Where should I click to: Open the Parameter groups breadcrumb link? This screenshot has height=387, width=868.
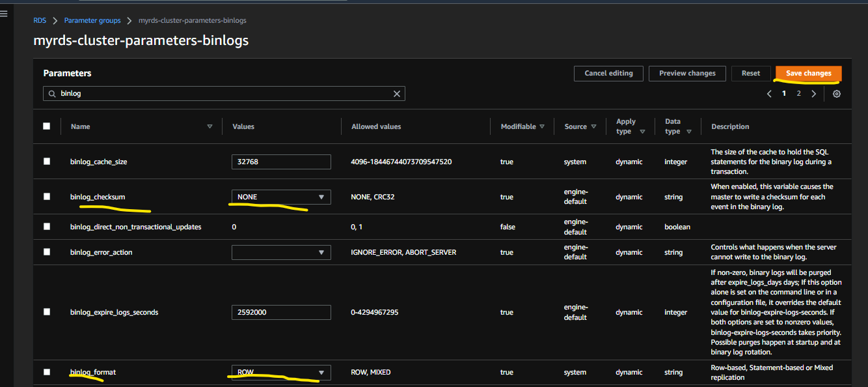[x=92, y=21]
